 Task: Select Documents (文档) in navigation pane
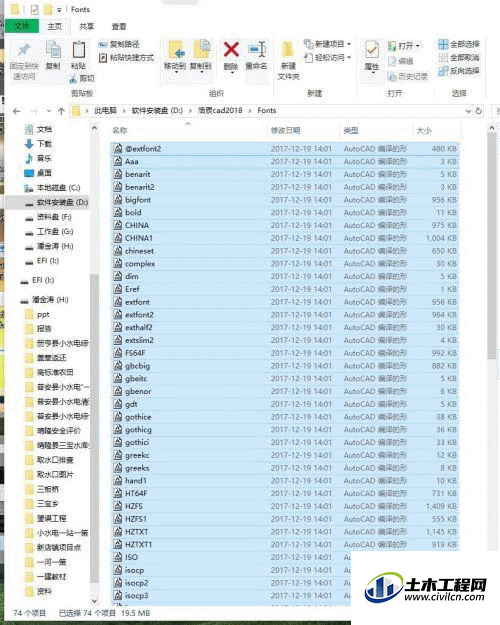(38, 129)
